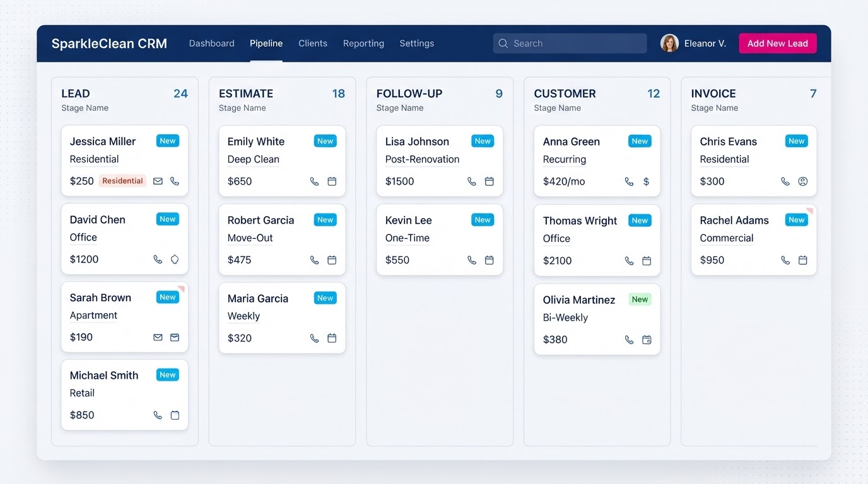Select the Pipeline tab
This screenshot has height=484, width=868.
266,43
